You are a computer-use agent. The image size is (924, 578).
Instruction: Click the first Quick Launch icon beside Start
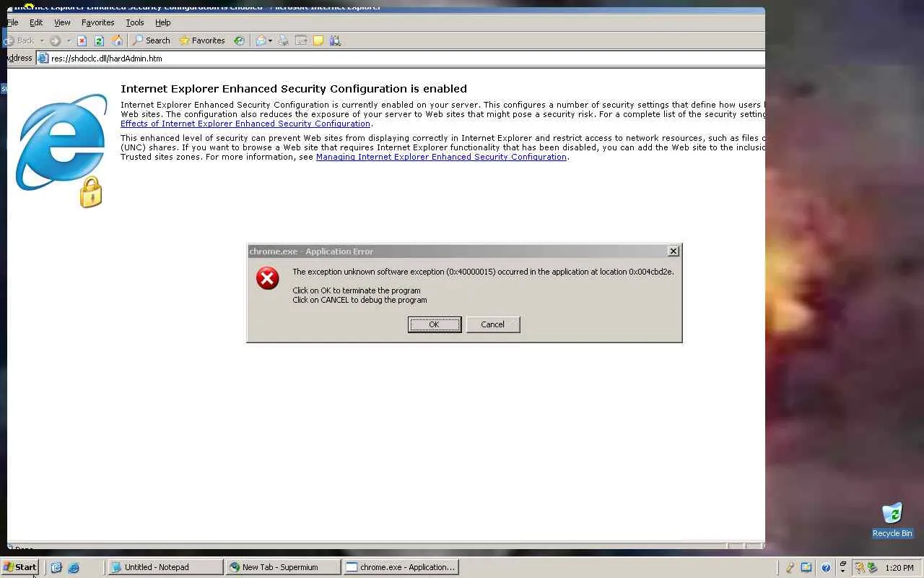tap(56, 568)
